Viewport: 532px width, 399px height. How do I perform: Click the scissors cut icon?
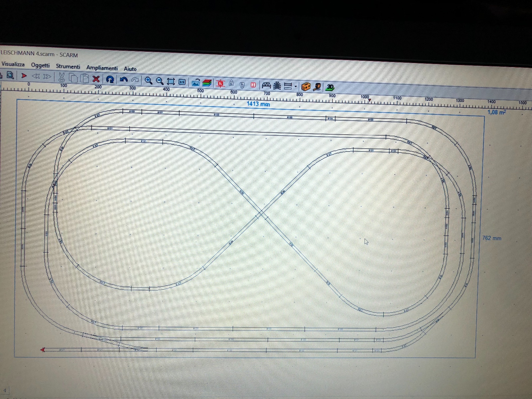tap(61, 77)
